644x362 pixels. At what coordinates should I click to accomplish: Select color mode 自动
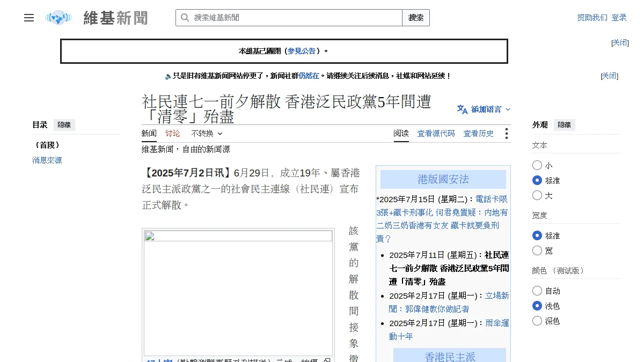tap(537, 291)
